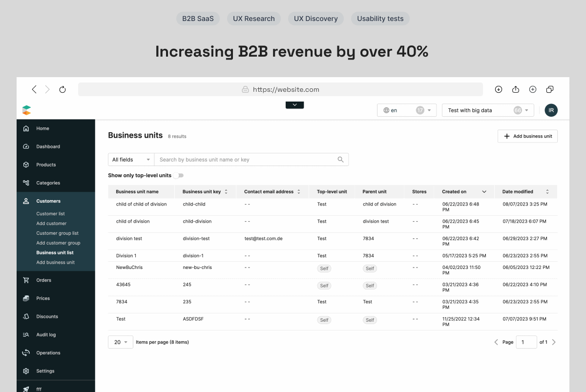Click the Operations sync icon
Screen dimensions: 586x392
[26, 352]
